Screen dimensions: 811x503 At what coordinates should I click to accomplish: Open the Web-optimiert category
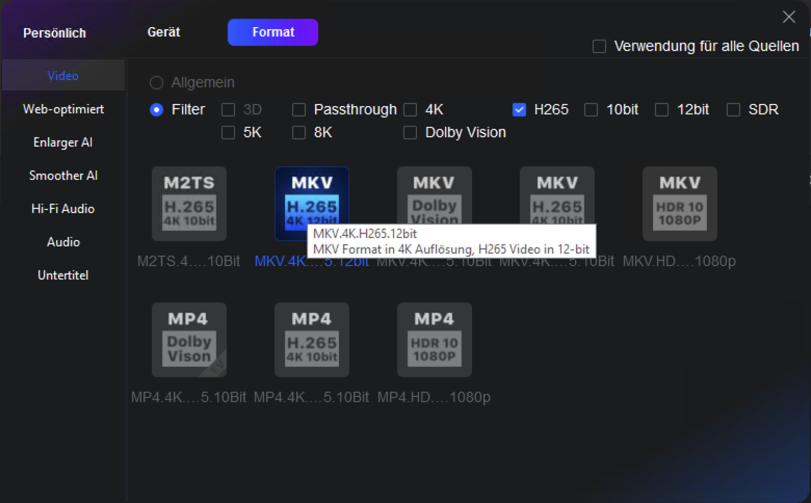coord(63,109)
